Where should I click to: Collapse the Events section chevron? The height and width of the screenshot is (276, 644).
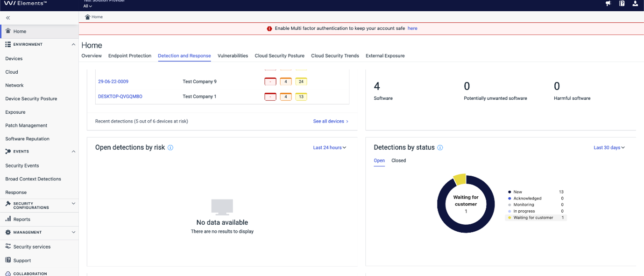pyautogui.click(x=73, y=152)
